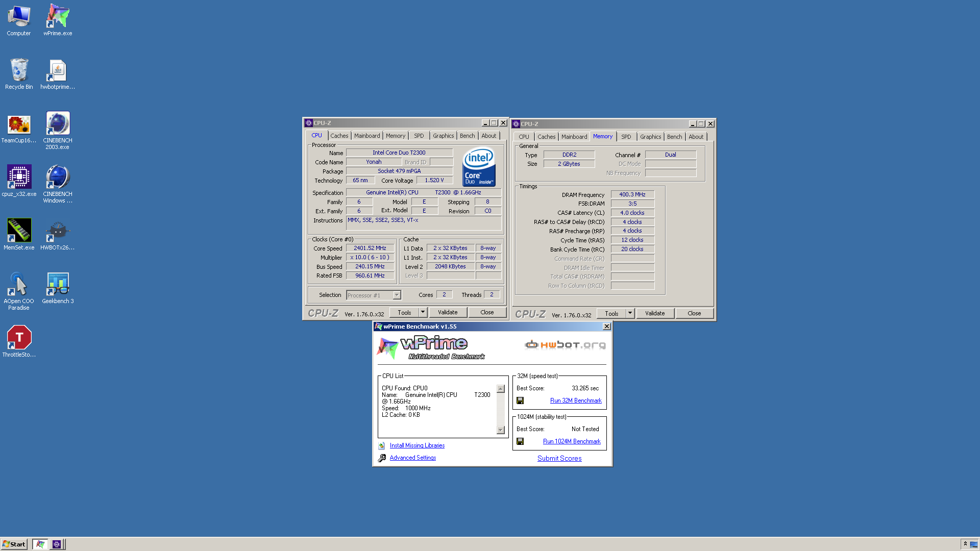Image resolution: width=980 pixels, height=551 pixels.
Task: Click the hwbot.org logo in wPrime
Action: pos(565,345)
